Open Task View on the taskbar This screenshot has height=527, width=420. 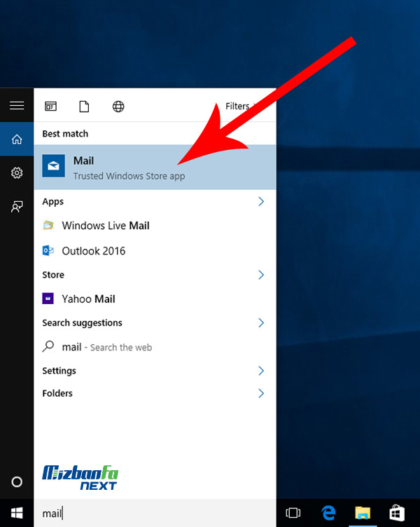(x=293, y=513)
